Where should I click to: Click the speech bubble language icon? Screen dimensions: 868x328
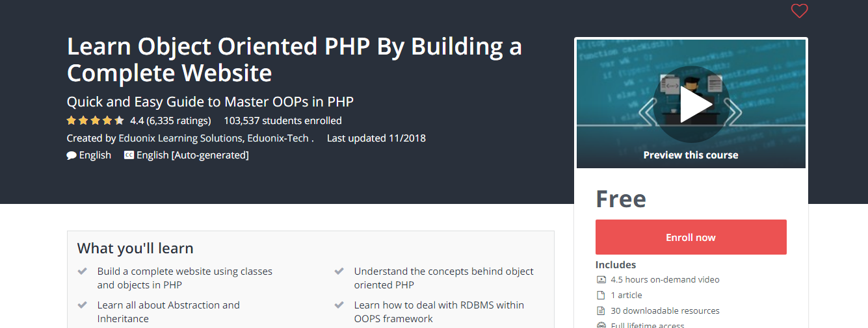click(x=72, y=156)
